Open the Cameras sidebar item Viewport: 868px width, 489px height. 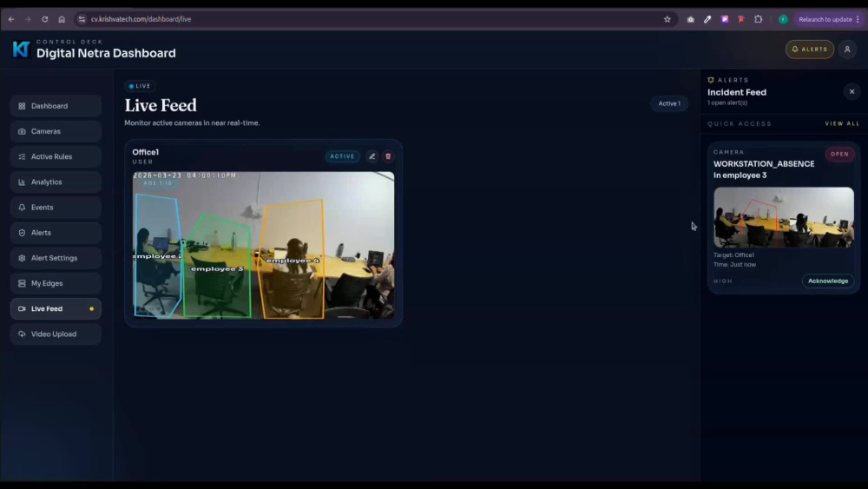(x=56, y=131)
